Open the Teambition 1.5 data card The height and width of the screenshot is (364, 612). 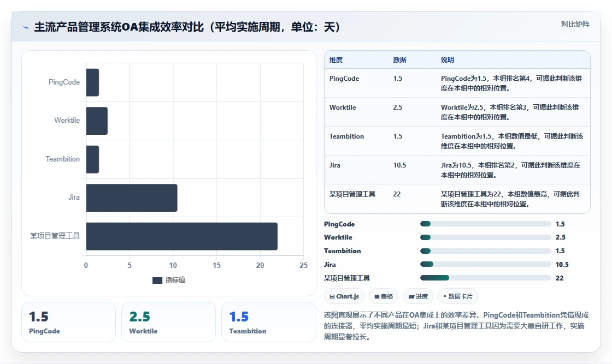(x=268, y=322)
